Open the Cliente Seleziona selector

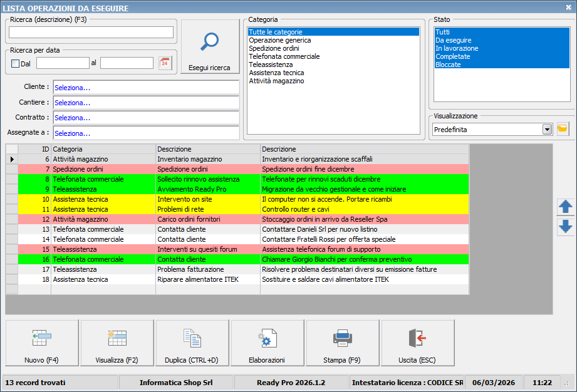pos(146,88)
